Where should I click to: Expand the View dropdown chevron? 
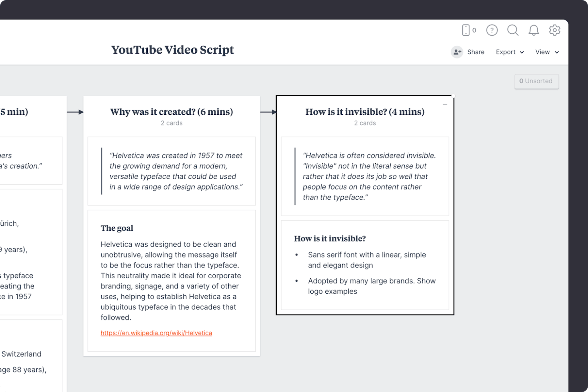557,52
